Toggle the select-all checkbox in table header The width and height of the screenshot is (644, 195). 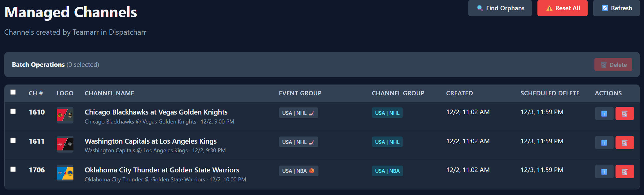13,92
